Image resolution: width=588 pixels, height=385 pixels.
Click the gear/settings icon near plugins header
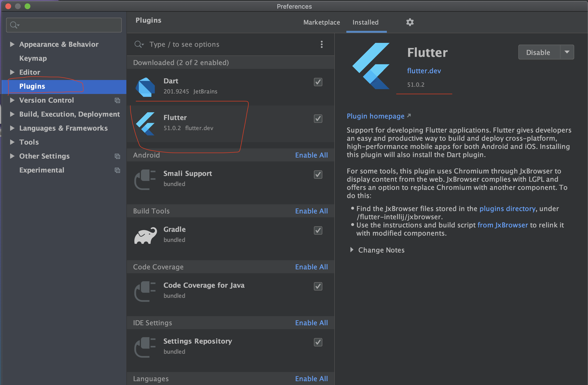[410, 22]
